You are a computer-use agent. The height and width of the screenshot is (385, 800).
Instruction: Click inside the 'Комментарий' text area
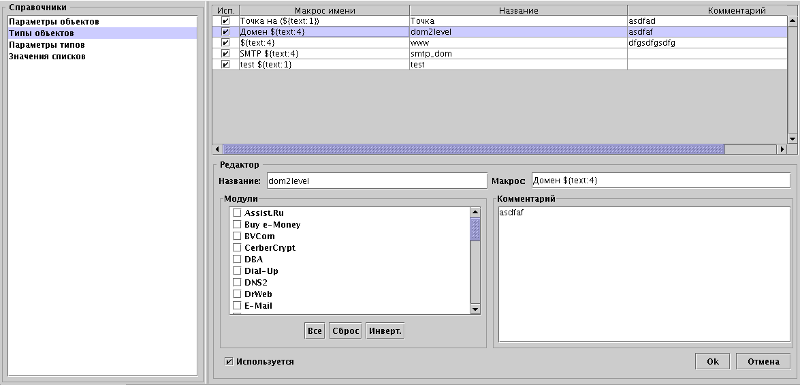(644, 274)
